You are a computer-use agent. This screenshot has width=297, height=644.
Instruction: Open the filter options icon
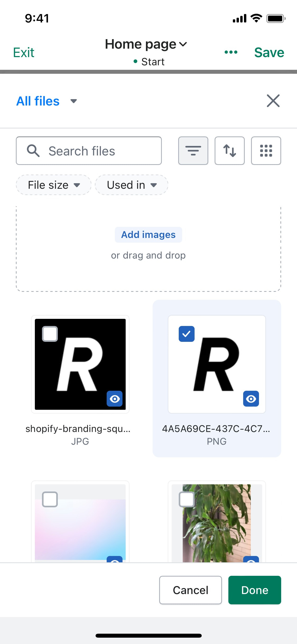click(x=193, y=151)
